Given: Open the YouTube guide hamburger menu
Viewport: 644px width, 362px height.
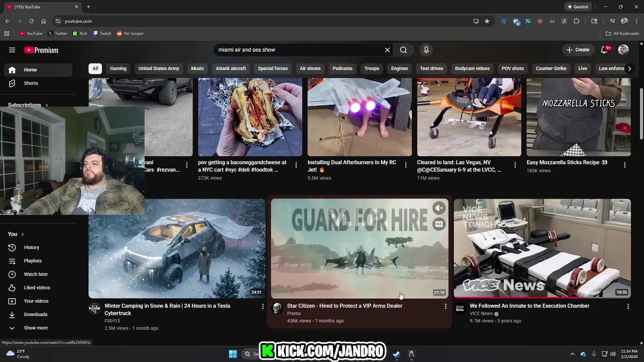Looking at the screenshot, I should pos(12,50).
